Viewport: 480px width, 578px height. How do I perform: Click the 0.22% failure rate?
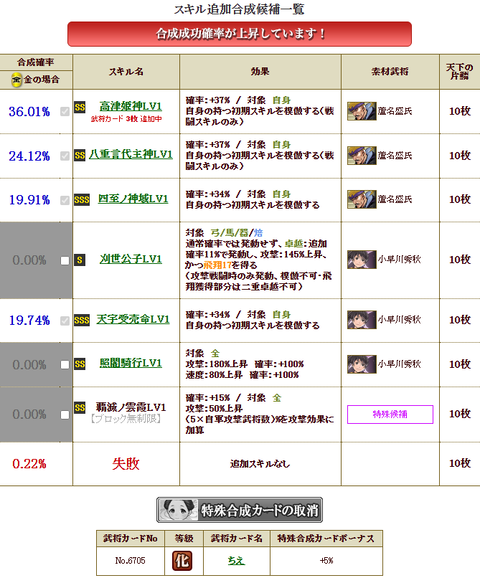click(29, 463)
